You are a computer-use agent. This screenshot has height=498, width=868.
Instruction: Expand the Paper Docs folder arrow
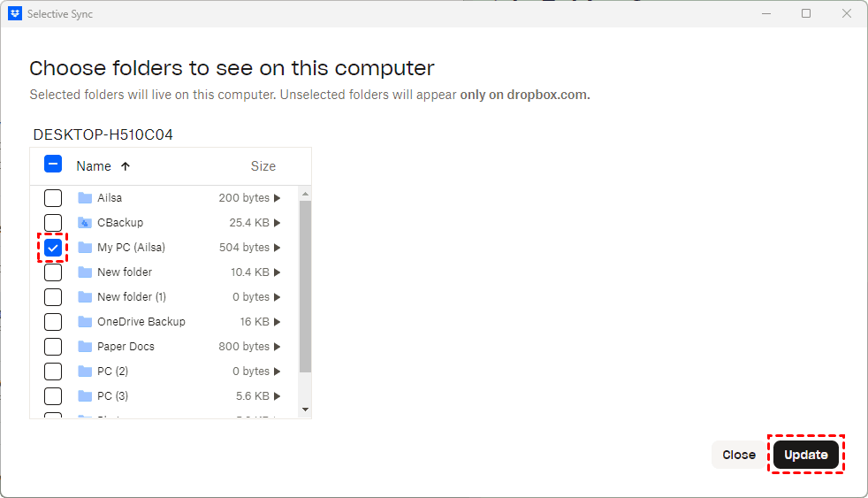pos(278,347)
